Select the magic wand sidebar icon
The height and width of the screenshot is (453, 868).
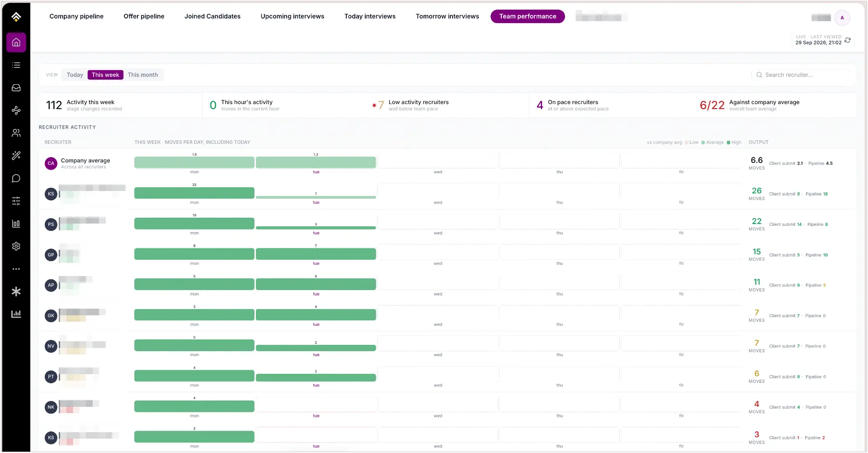16,156
